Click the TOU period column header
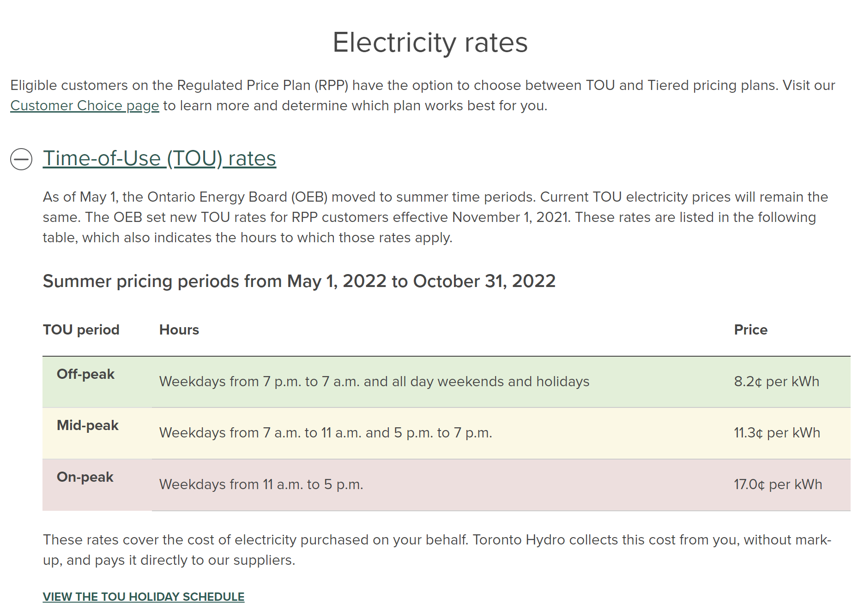Screen dimensions: 858x616 pyautogui.click(x=81, y=330)
